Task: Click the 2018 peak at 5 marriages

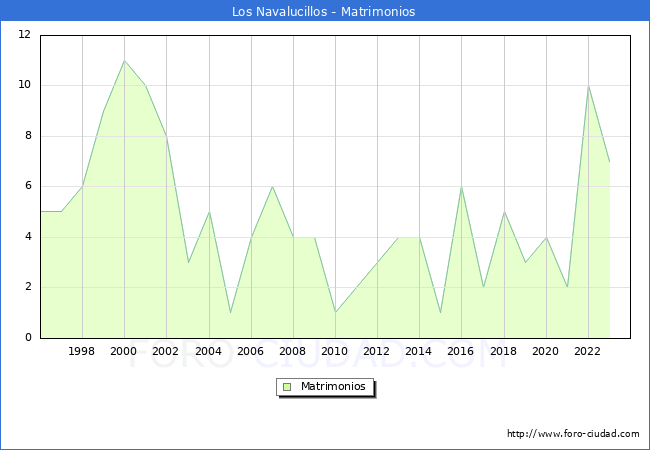Action: [504, 212]
